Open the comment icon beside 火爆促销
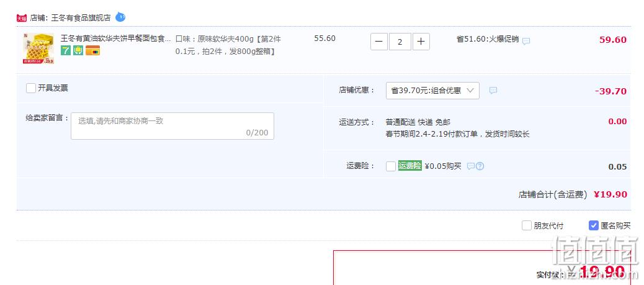The width and height of the screenshot is (644, 285). coord(526,41)
